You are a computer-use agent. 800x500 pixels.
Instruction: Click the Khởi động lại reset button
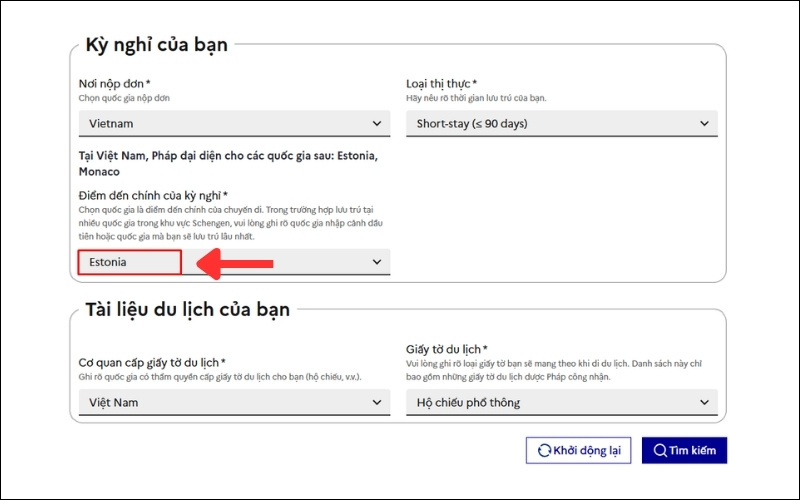point(578,451)
